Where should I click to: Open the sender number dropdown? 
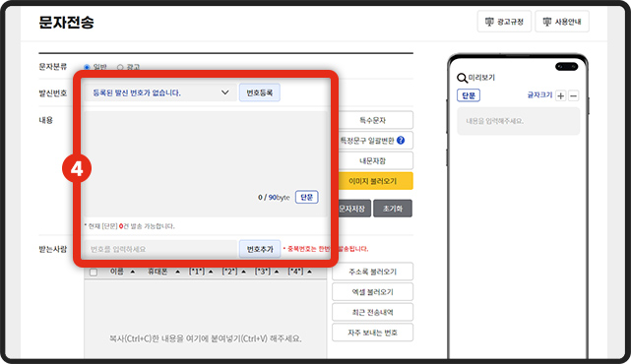pyautogui.click(x=160, y=92)
